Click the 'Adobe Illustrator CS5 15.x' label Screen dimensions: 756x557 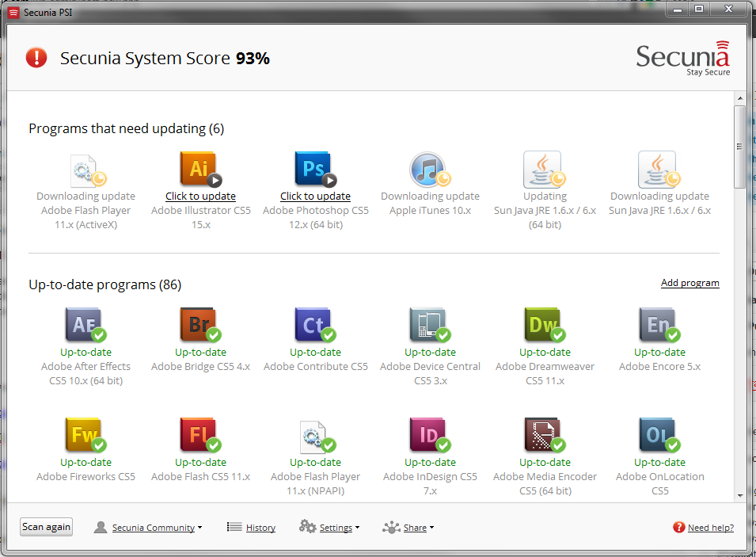(200, 217)
